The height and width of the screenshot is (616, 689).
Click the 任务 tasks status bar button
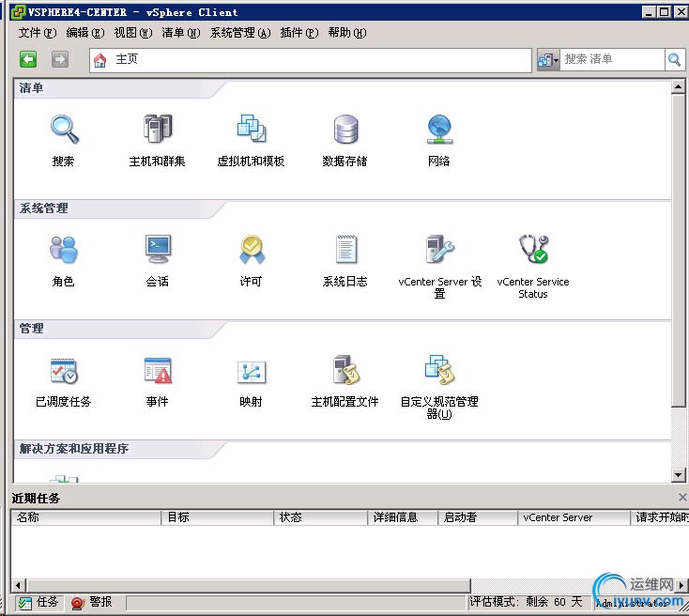coord(38,602)
